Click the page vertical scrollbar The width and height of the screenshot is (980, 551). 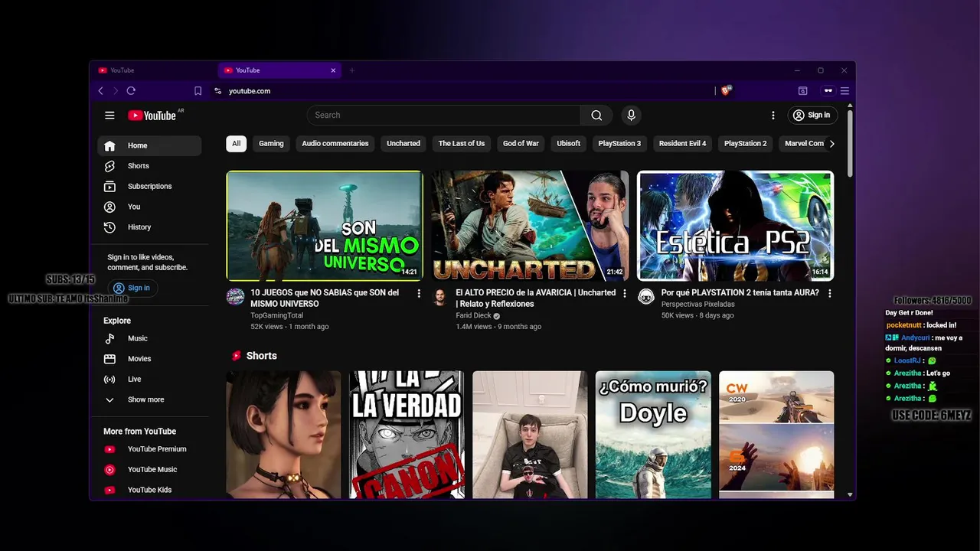pyautogui.click(x=850, y=143)
